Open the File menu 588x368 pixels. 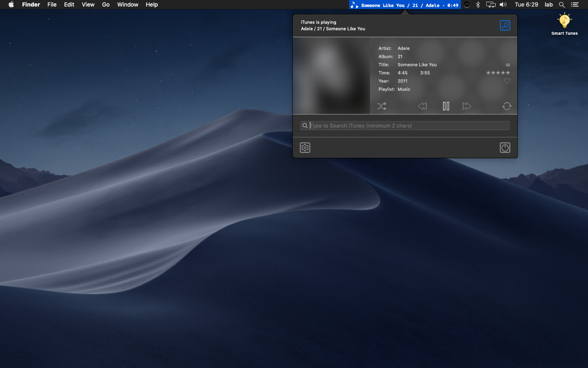[52, 5]
